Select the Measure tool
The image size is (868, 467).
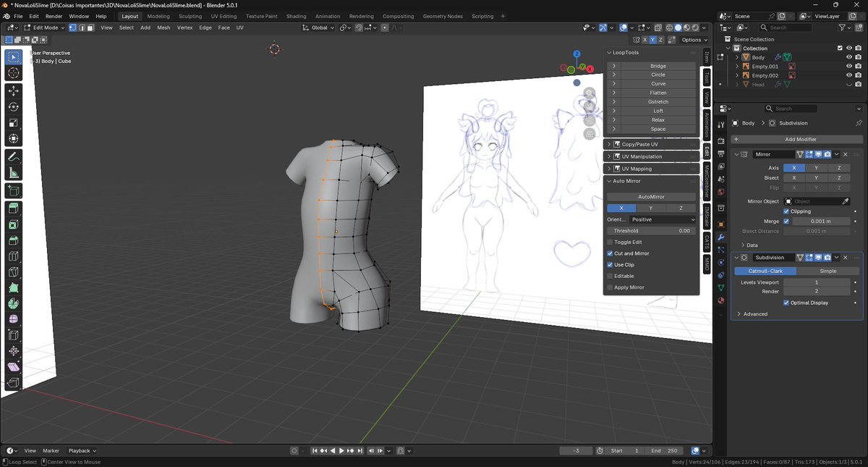coord(13,173)
